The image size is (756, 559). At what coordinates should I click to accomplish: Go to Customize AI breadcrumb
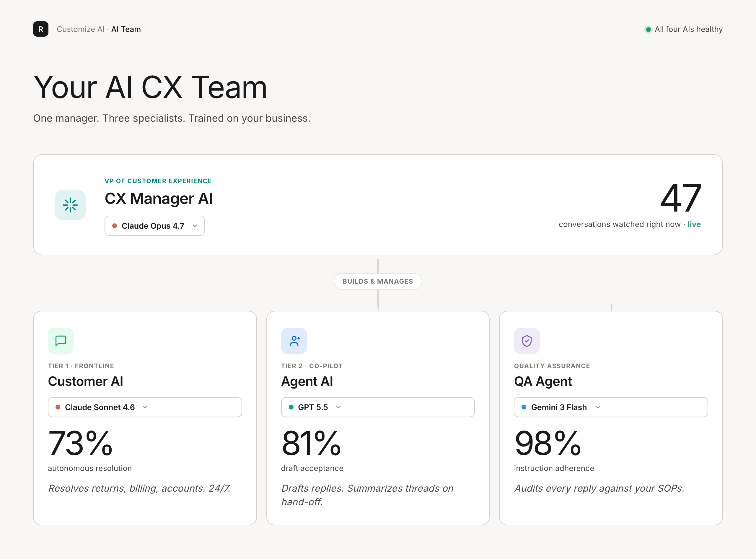point(81,30)
